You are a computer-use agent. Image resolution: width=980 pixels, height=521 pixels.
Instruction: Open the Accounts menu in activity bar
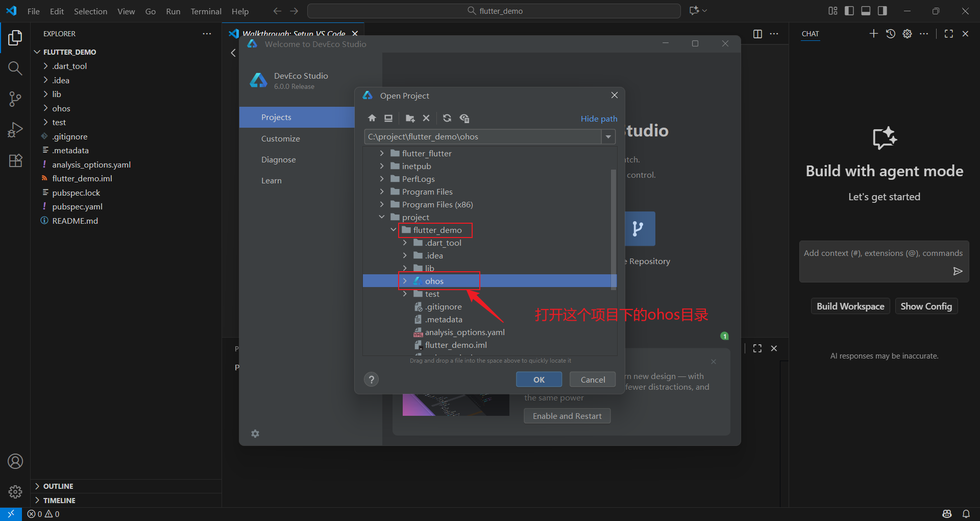pyautogui.click(x=15, y=461)
